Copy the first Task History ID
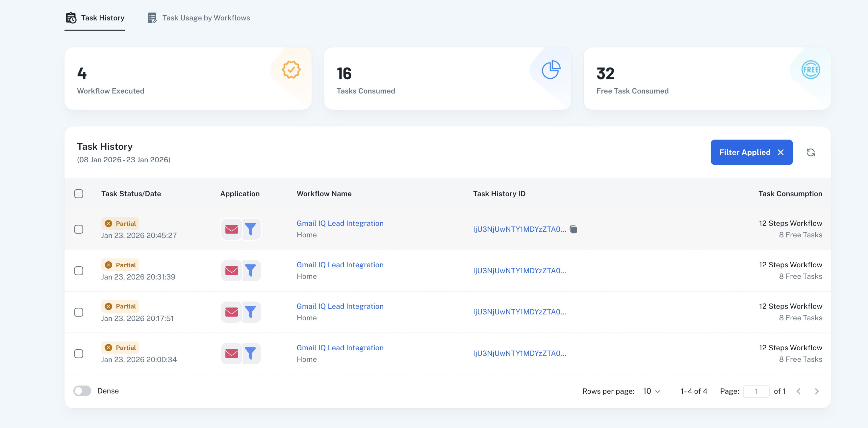The width and height of the screenshot is (868, 428). point(573,229)
